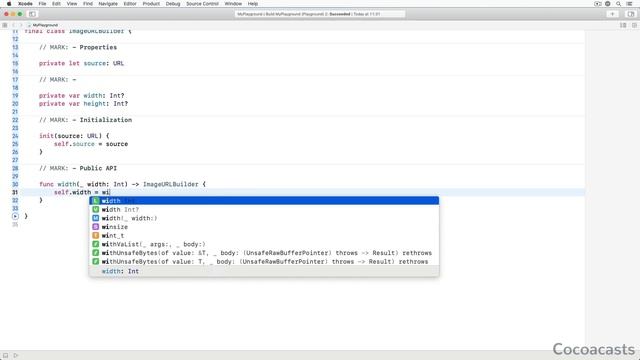Open the related items grid icon
Image resolution: width=640 pixels, height=360 pixels.
[5, 25]
